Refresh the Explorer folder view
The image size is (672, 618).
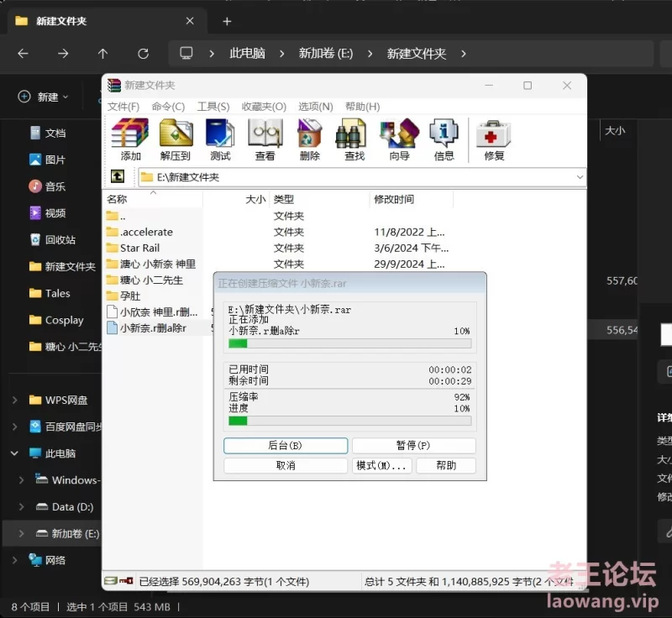[x=143, y=54]
